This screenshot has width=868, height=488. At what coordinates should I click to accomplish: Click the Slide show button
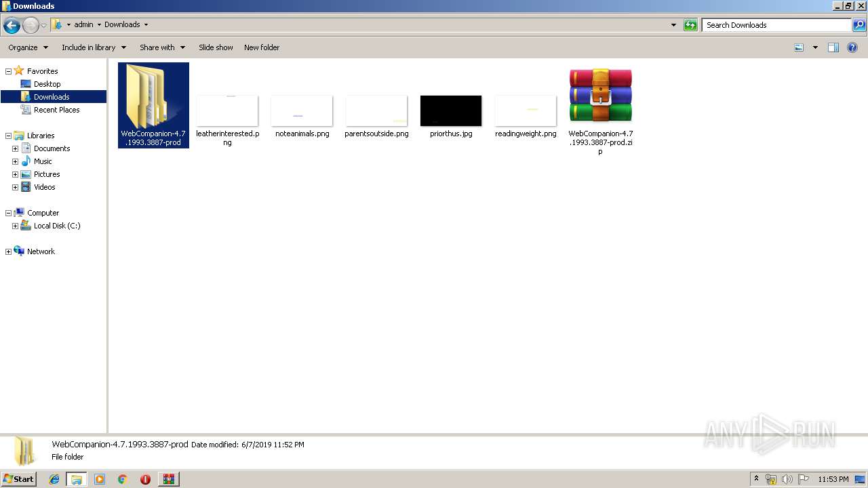click(x=216, y=47)
